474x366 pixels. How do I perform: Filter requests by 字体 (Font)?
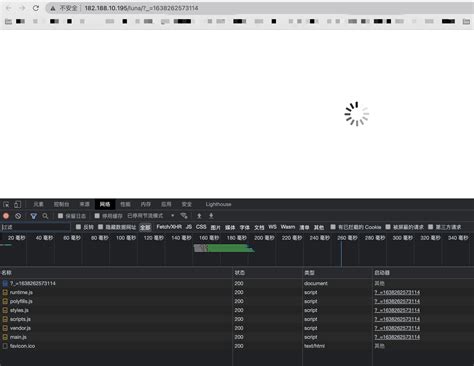click(245, 227)
